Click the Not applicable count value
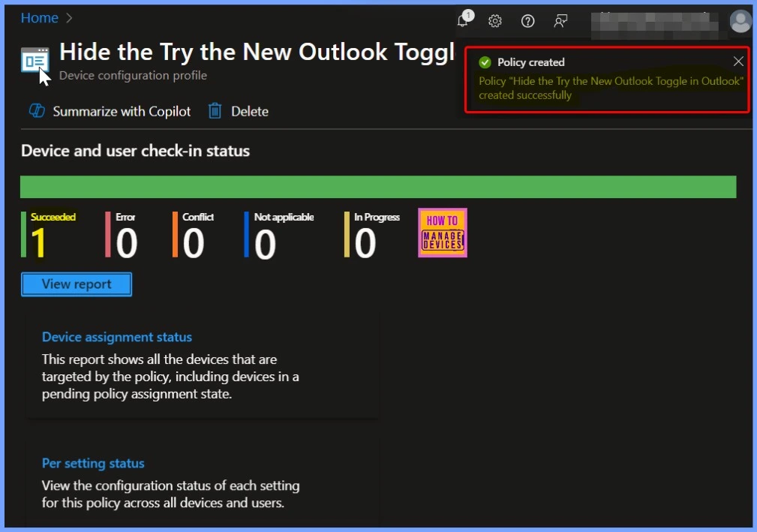The image size is (757, 532). [x=265, y=245]
